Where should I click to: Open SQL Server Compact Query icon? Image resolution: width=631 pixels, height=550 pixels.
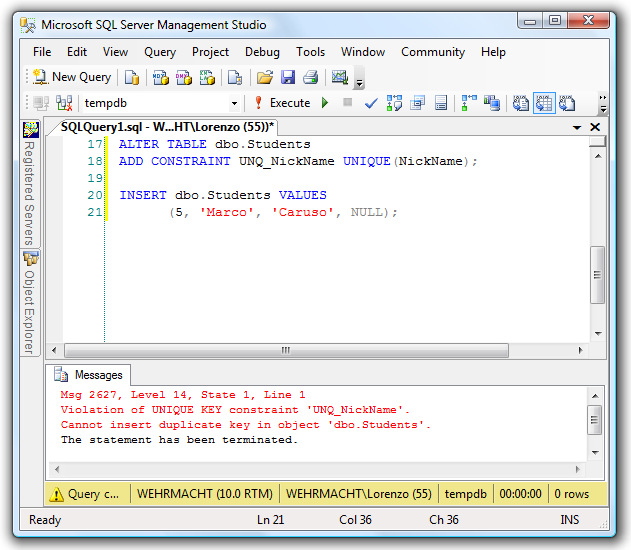(235, 77)
